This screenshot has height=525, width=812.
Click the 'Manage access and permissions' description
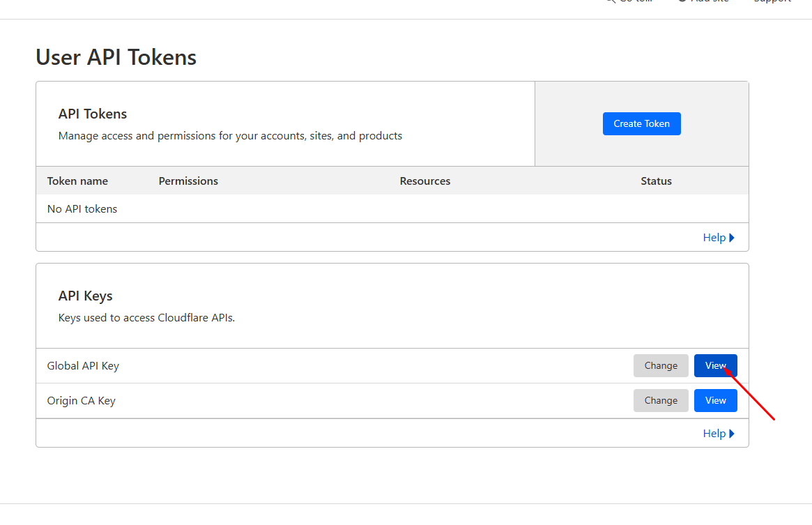[230, 136]
